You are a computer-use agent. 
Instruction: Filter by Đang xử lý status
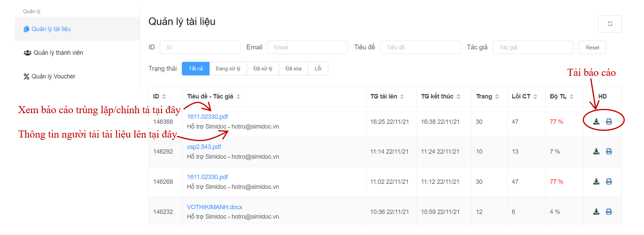pos(228,68)
